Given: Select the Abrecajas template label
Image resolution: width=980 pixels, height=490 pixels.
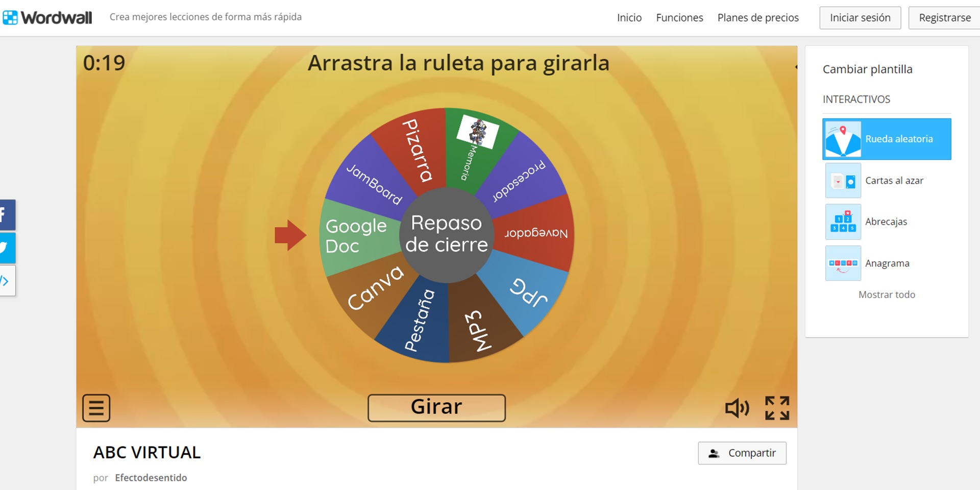Looking at the screenshot, I should coord(886,222).
